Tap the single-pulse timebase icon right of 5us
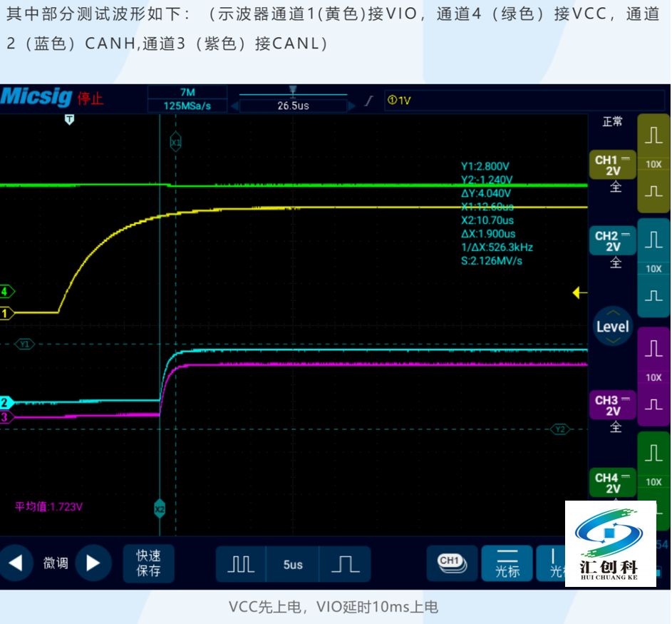Image resolution: width=672 pixels, height=624 pixels. tap(345, 564)
